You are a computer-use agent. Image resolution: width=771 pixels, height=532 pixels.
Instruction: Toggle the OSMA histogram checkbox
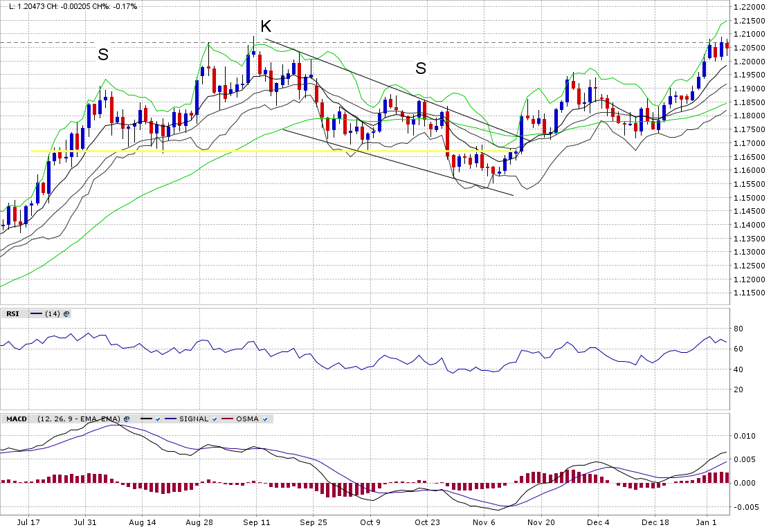pyautogui.click(x=265, y=419)
